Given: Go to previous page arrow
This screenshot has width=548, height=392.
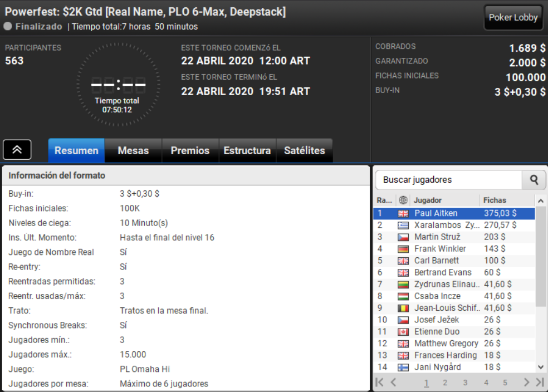Looking at the screenshot, I should [394, 382].
